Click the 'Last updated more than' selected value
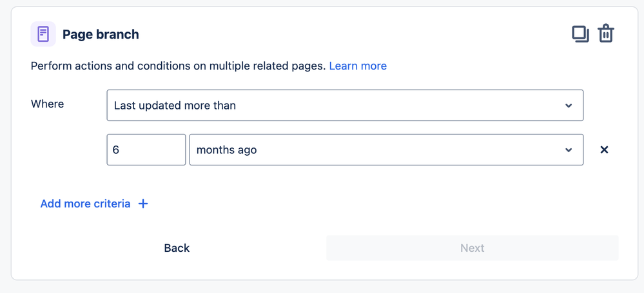 pos(175,106)
